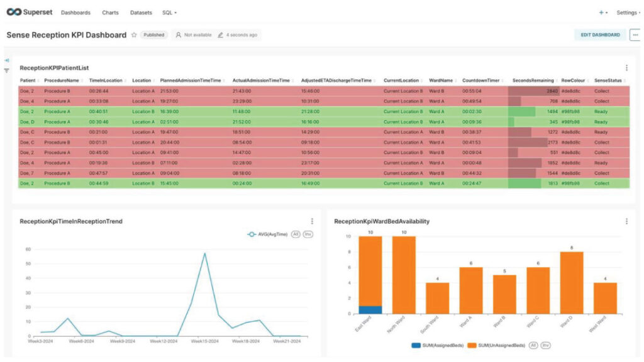
Task: Expand the Settings dropdown
Action: coord(628,13)
